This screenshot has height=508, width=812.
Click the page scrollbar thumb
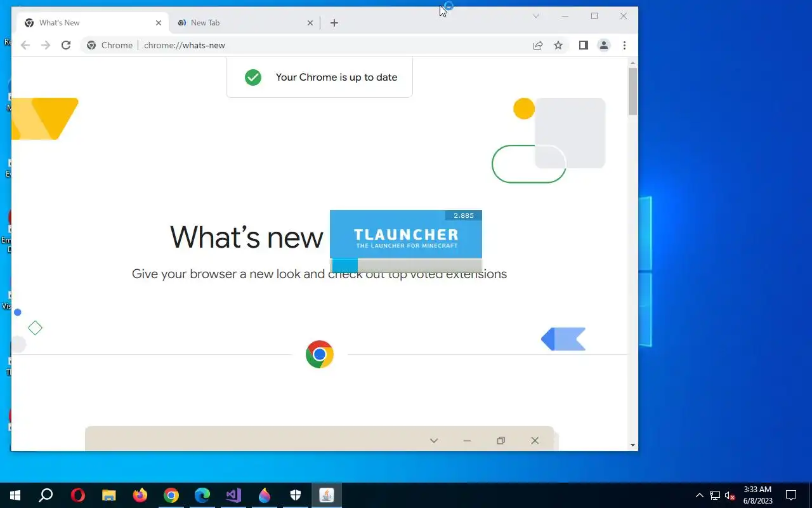(x=632, y=91)
